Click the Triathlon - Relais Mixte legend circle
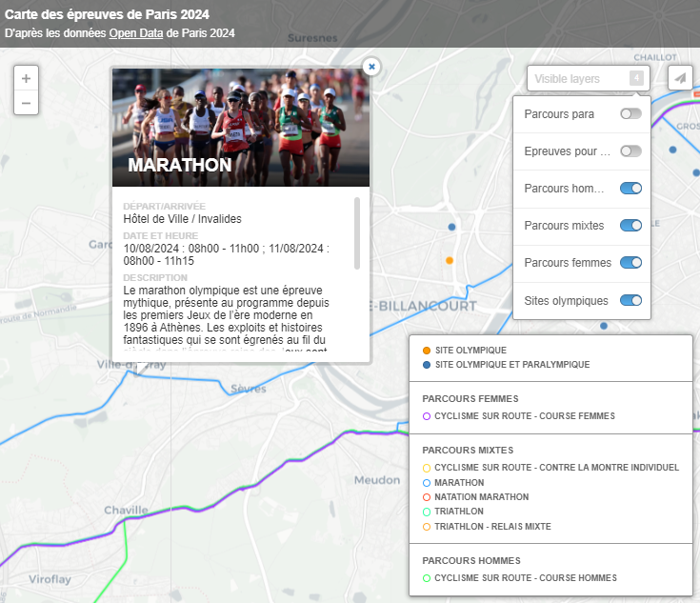This screenshot has height=603, width=700. (427, 527)
